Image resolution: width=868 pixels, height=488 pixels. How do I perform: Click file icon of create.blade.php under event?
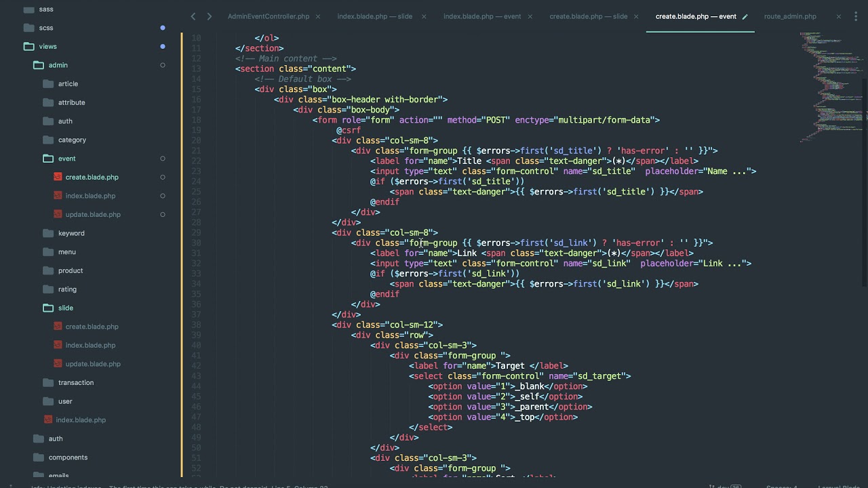58,177
